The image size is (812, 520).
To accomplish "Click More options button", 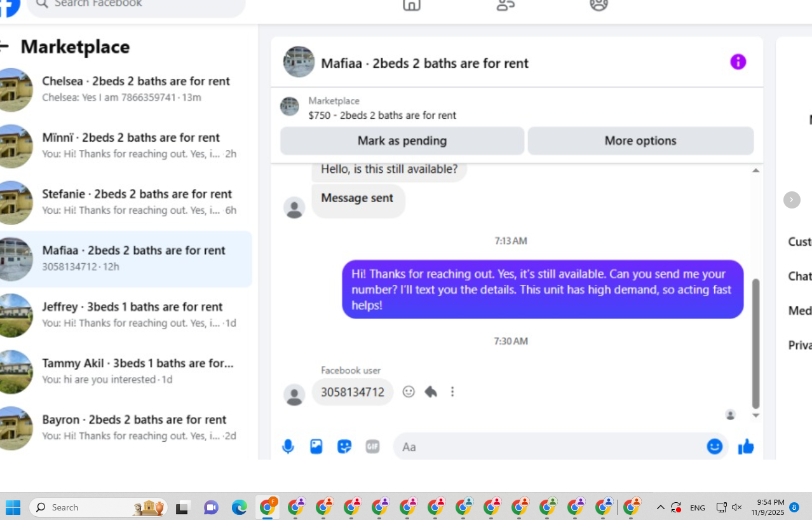I will 640,140.
